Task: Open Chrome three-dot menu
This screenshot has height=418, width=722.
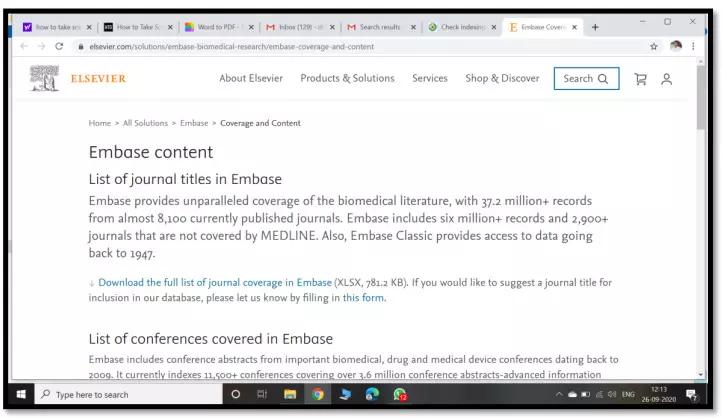Action: coord(693,46)
